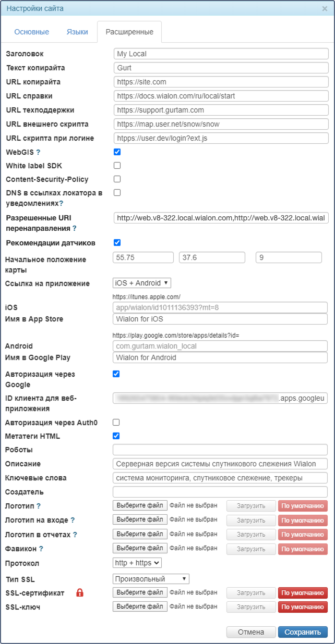
Task: Click the help icon beside Логотип на входе
Action: click(73, 520)
